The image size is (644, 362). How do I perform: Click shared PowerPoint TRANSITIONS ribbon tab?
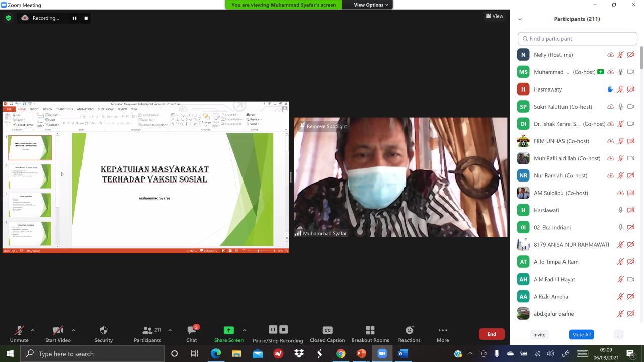click(x=64, y=109)
